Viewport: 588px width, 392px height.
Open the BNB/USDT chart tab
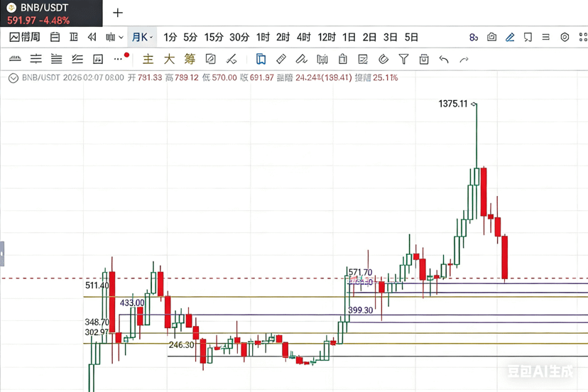[51, 13]
